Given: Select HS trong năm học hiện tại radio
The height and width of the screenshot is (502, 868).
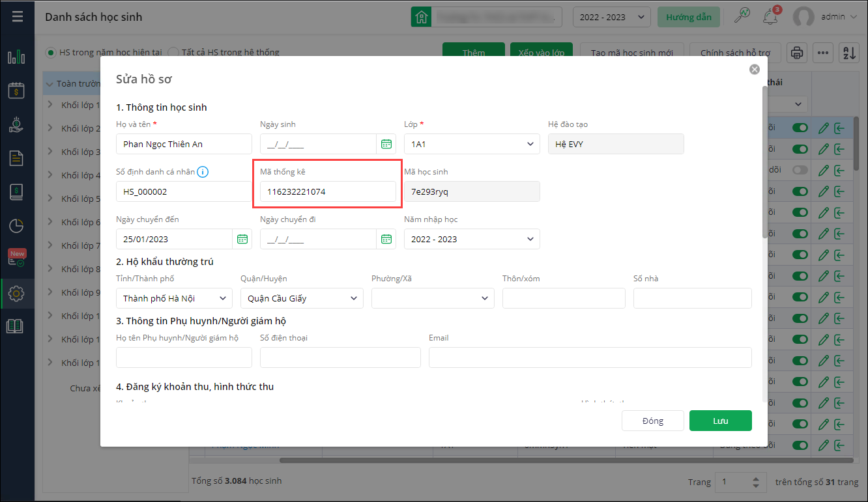Looking at the screenshot, I should pos(51,53).
